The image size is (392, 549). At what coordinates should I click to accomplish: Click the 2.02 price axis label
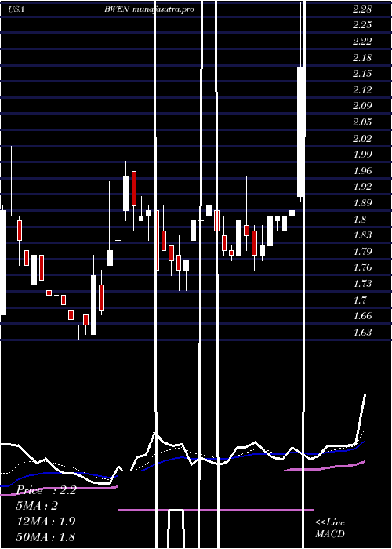tap(362, 139)
